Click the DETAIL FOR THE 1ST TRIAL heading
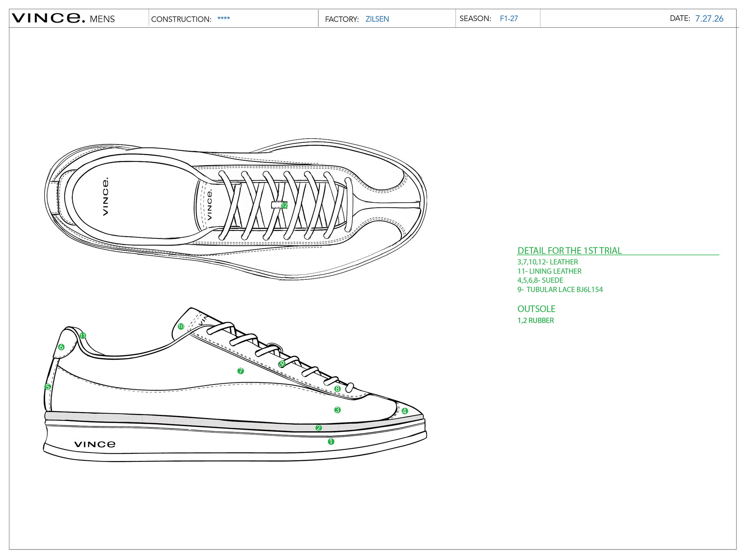 tap(570, 251)
